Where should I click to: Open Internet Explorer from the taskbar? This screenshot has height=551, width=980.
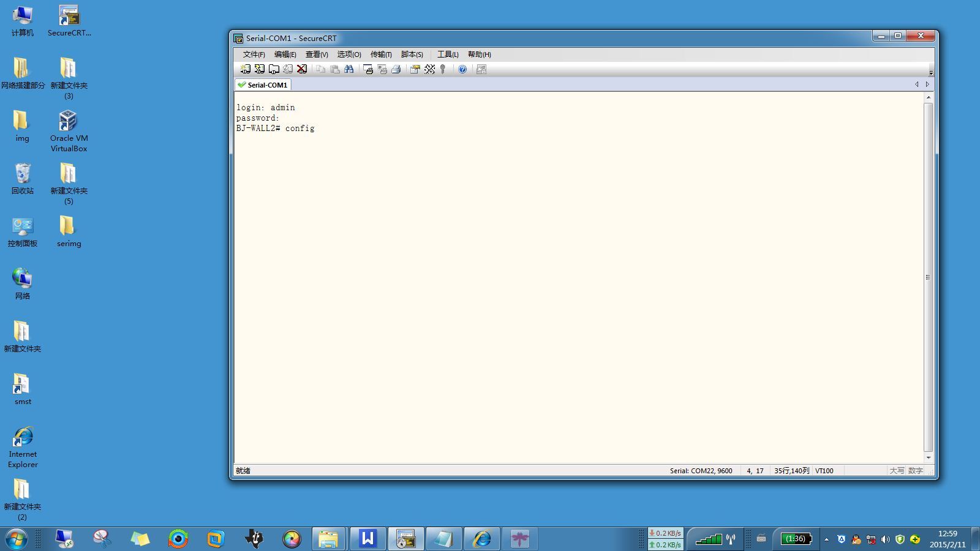(x=481, y=539)
